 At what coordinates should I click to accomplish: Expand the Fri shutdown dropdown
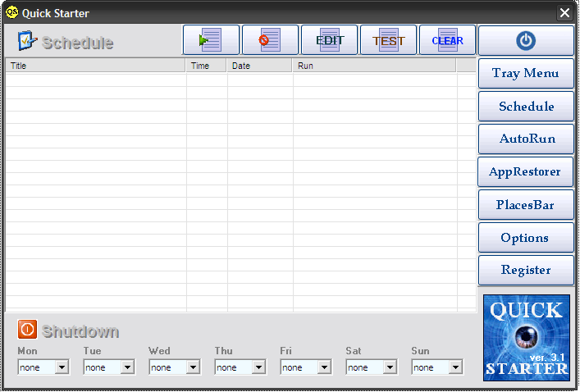(324, 367)
